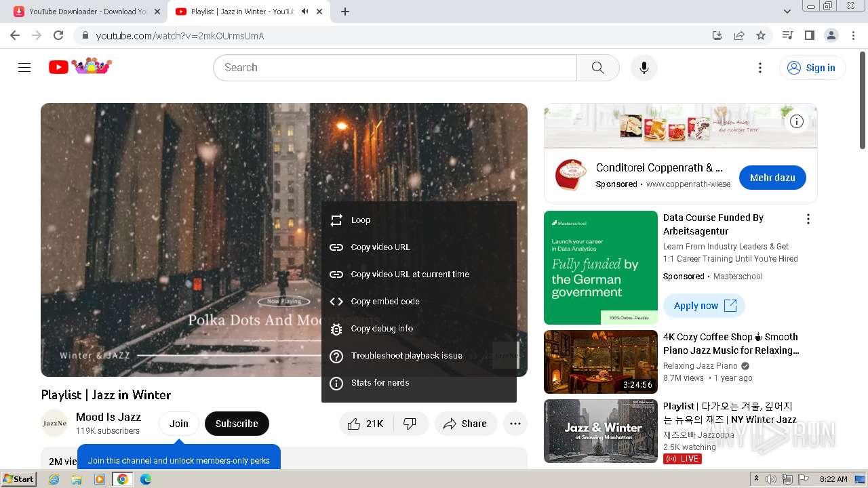Choose Loop from the video context menu
This screenshot has height=488, width=868.
point(419,220)
